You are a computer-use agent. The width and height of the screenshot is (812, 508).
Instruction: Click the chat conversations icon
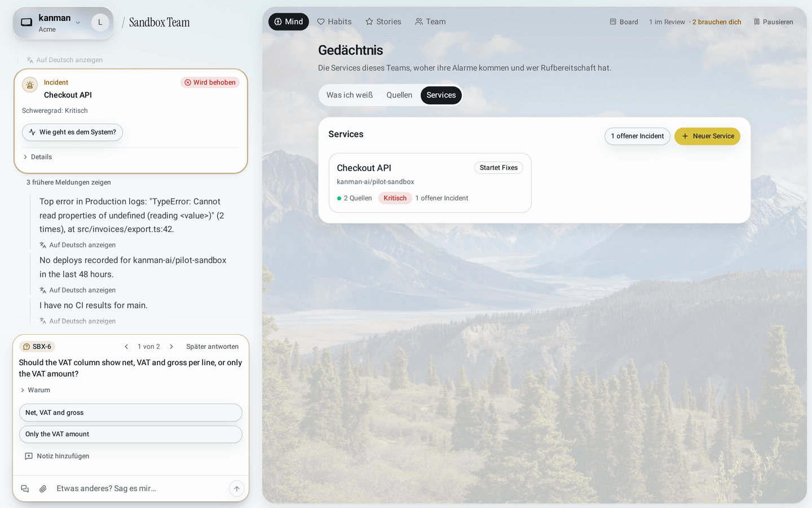coord(25,489)
